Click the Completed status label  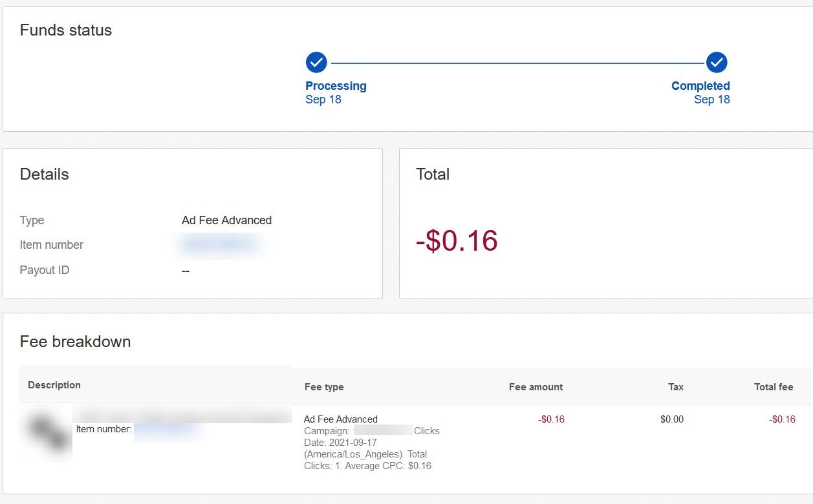(700, 86)
